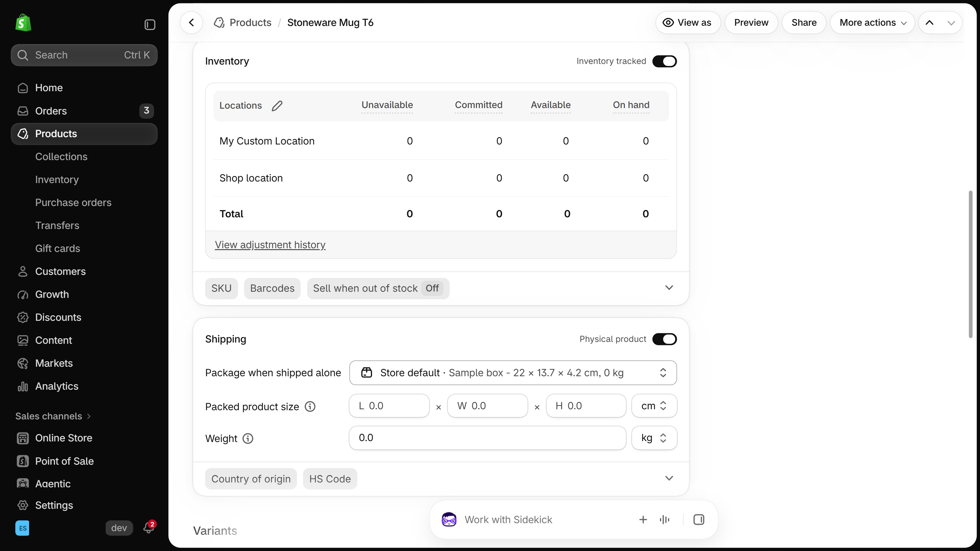980x551 pixels.
Task: Click the back arrow button
Action: [191, 22]
